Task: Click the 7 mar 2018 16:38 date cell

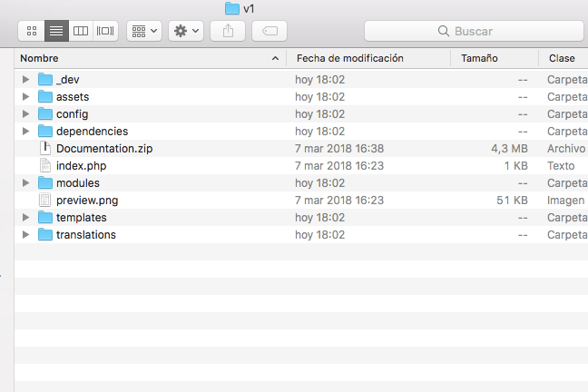Action: (339, 149)
